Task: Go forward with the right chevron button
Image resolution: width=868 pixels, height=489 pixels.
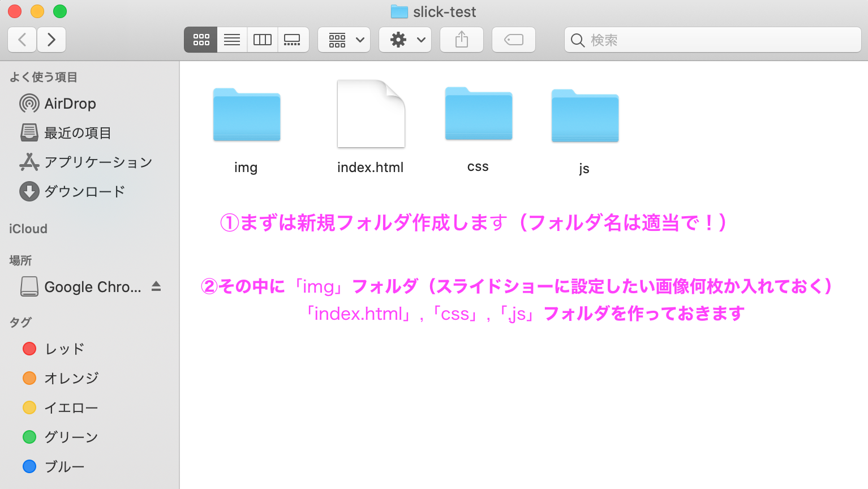Action: coord(51,40)
